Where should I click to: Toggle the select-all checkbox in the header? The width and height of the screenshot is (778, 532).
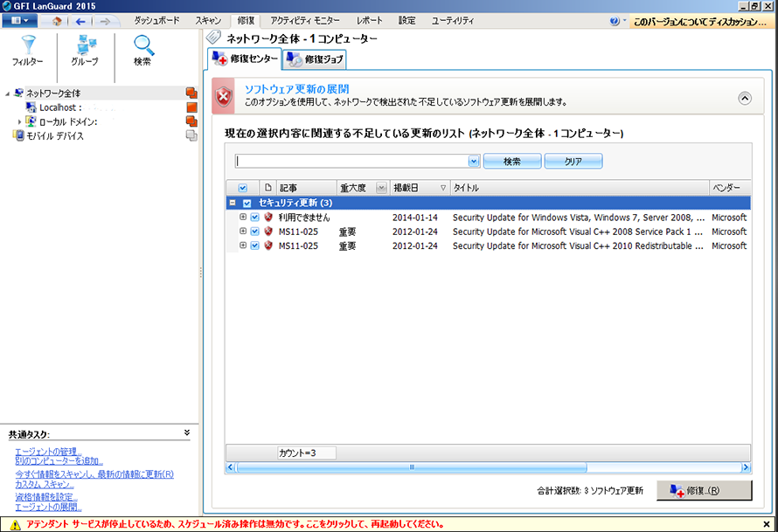coord(243,188)
